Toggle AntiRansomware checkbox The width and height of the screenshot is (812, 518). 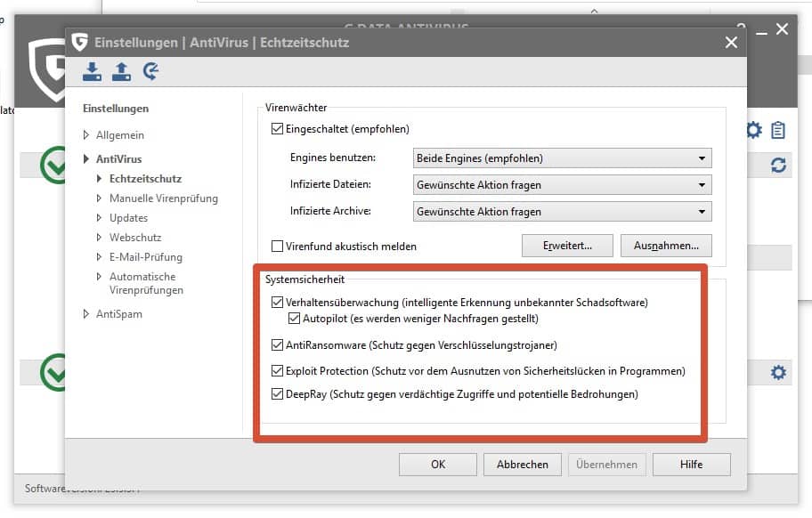pos(277,344)
